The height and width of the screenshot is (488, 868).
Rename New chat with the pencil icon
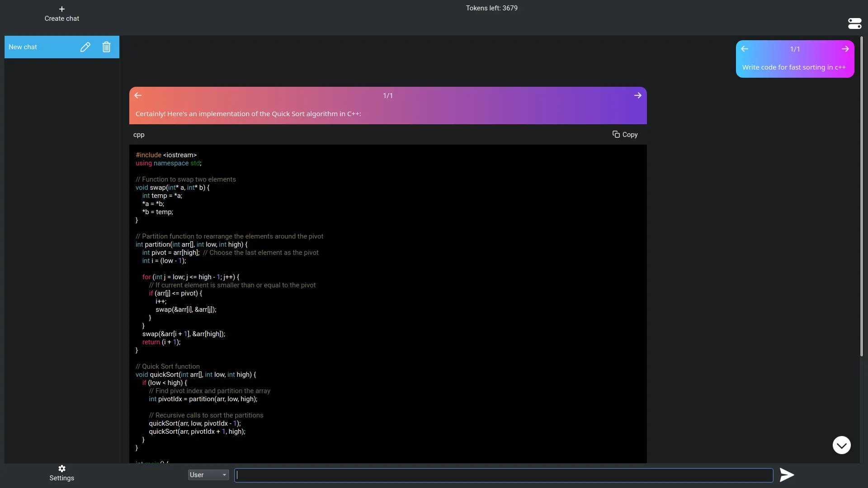[85, 47]
